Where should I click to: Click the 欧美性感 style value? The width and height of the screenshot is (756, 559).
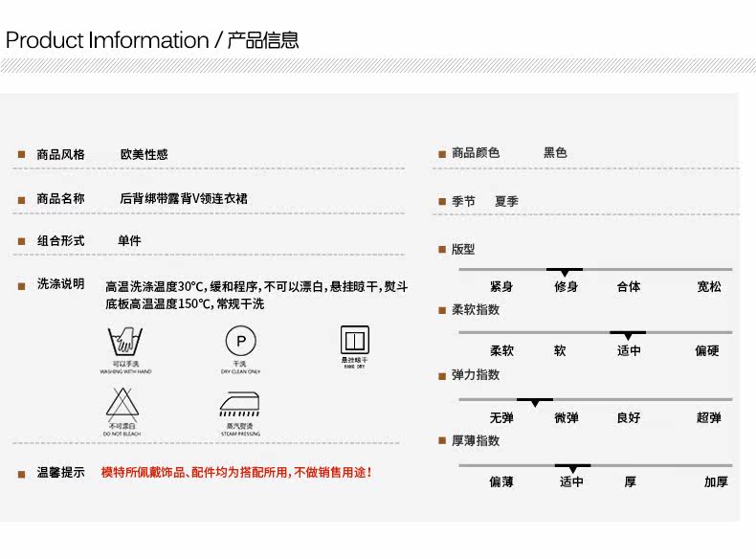pos(145,154)
